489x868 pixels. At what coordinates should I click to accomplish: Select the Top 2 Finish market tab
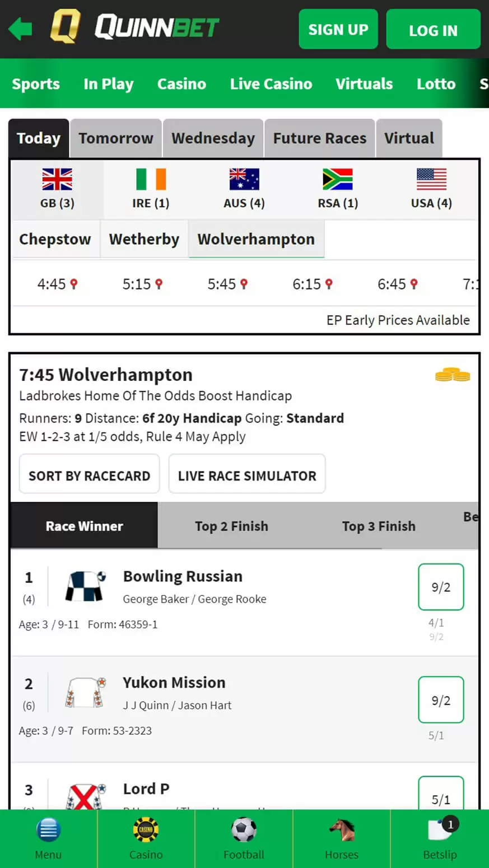click(x=231, y=526)
